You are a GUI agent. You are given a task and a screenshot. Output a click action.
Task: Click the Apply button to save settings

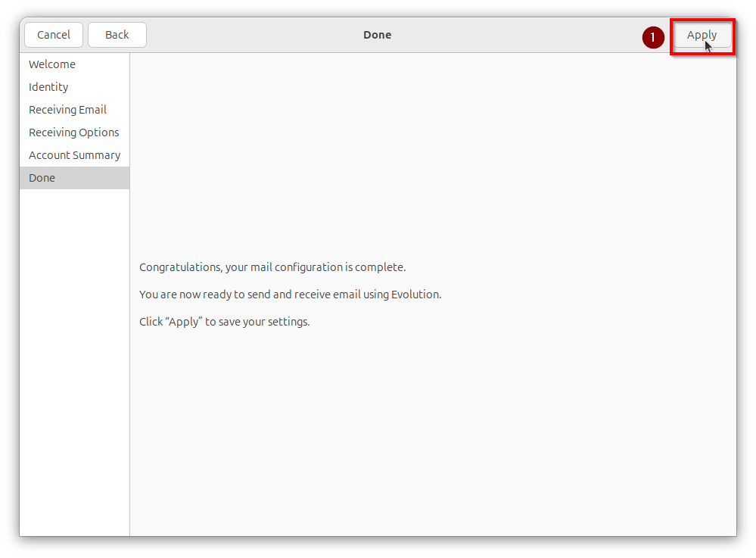(702, 35)
